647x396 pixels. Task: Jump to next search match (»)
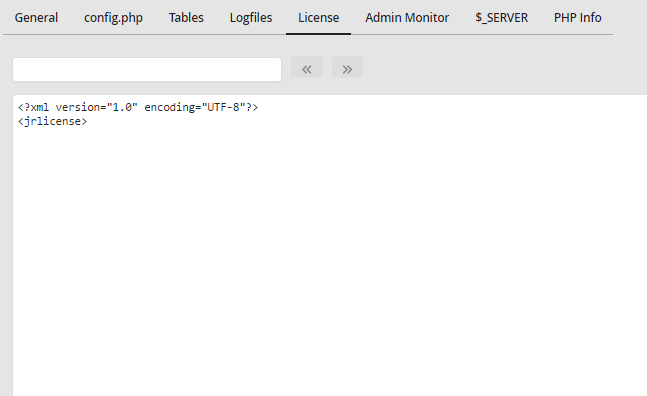click(x=347, y=67)
